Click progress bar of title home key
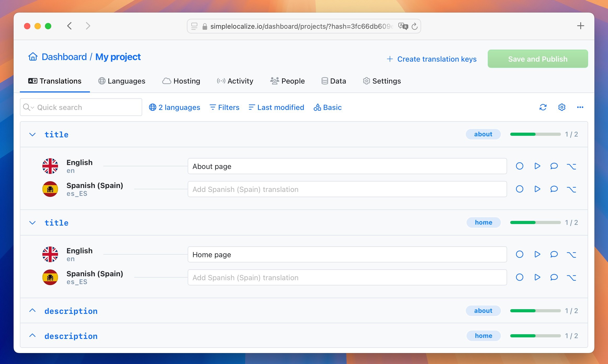This screenshot has height=364, width=608. (535, 222)
